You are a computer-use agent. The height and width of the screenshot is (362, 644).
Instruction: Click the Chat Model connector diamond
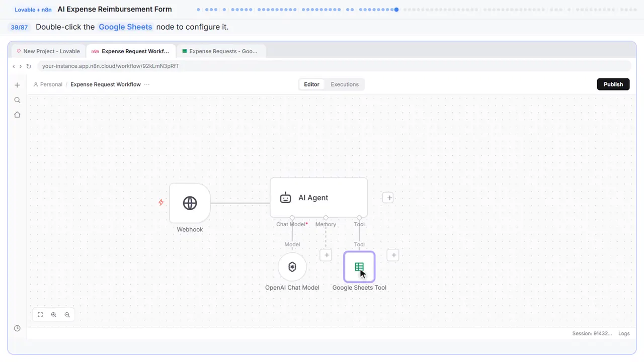coord(292,218)
